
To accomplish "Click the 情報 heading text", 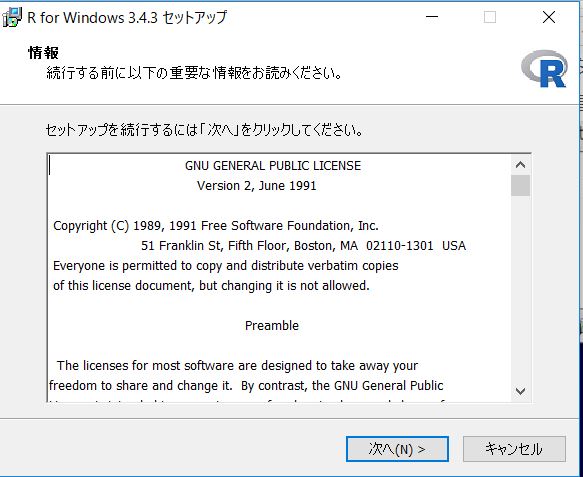I will 44,52.
